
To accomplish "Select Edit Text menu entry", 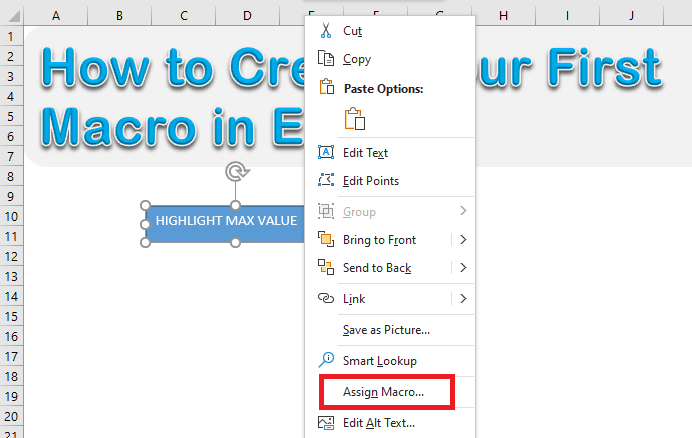I will pos(390,153).
